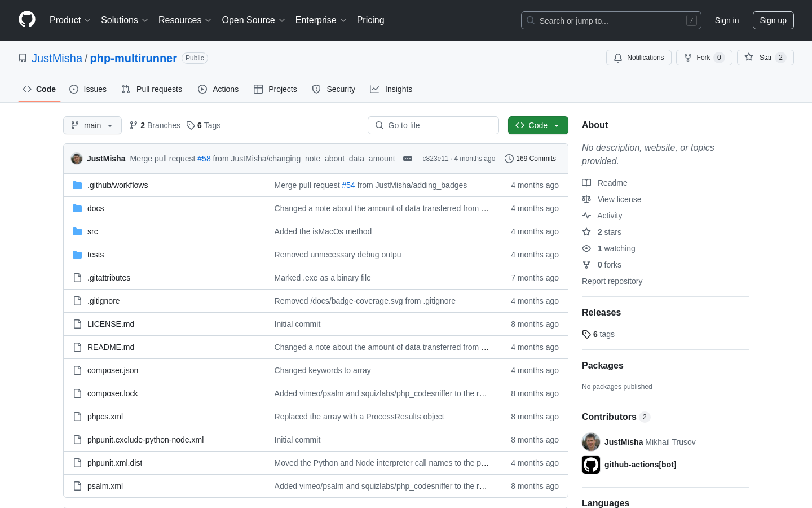This screenshot has width=812, height=508.
Task: Open the Product dropdown menu
Action: (x=70, y=20)
